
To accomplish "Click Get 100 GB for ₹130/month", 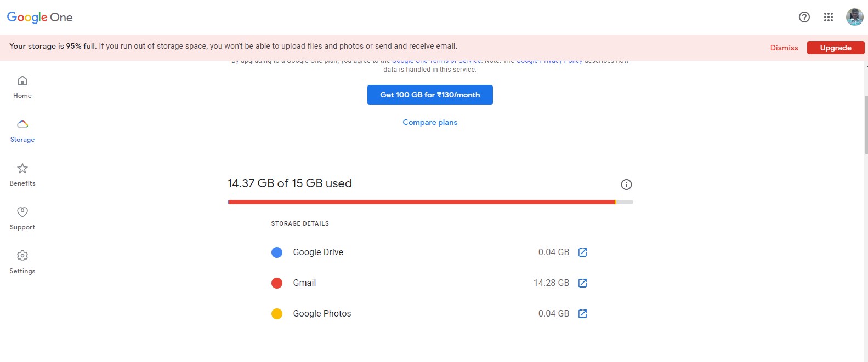I will tap(430, 95).
